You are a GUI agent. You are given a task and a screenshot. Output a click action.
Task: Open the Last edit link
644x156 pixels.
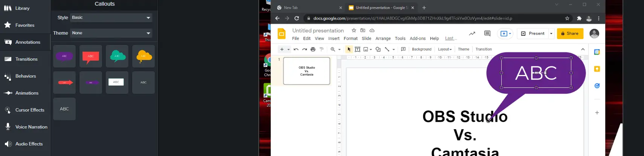(x=451, y=38)
